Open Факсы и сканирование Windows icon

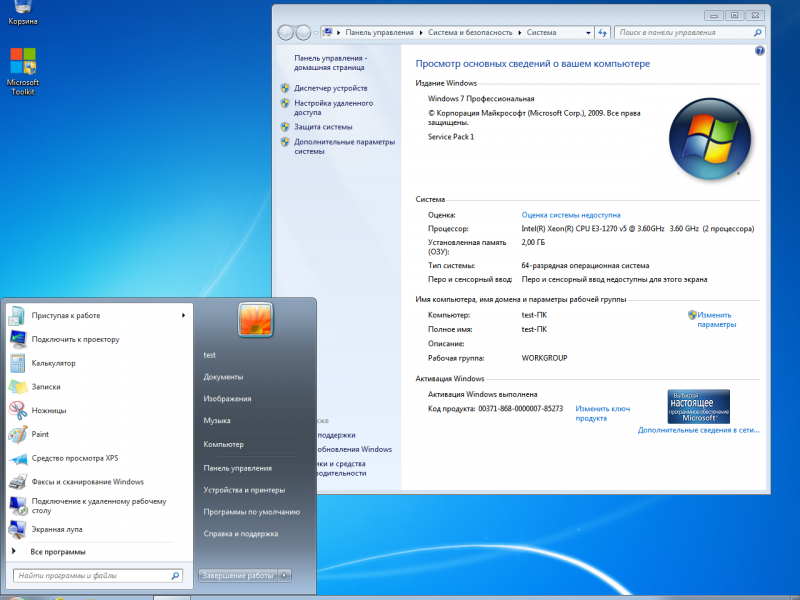[18, 482]
